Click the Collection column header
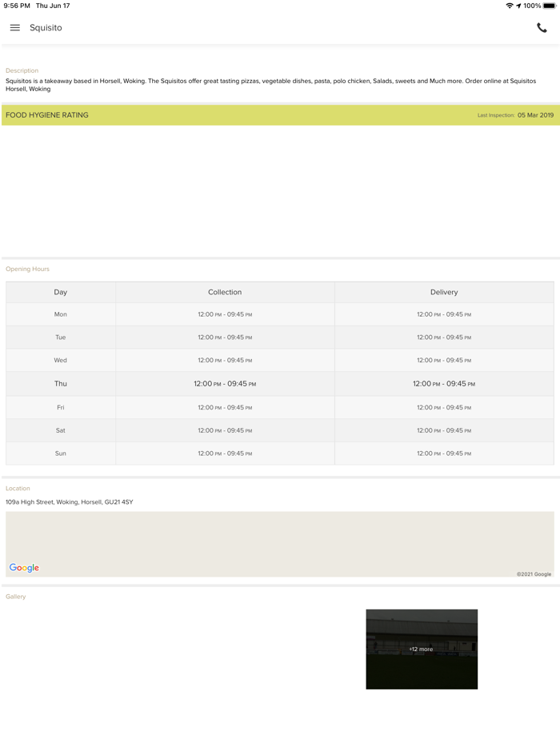The image size is (560, 747). click(225, 292)
